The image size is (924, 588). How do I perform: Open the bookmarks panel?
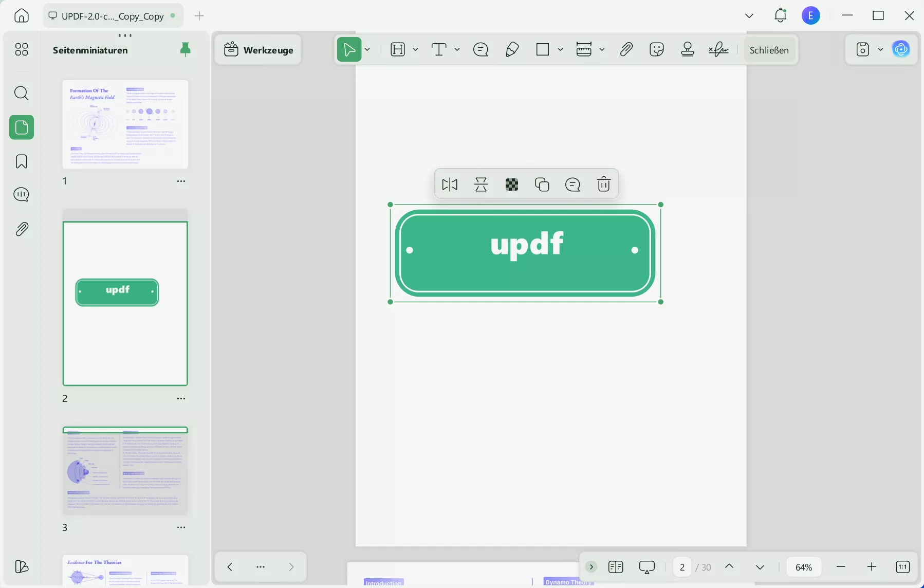22,161
